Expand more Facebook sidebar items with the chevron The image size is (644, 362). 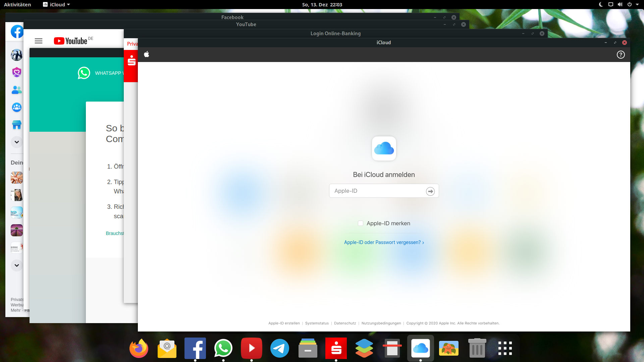tap(16, 142)
